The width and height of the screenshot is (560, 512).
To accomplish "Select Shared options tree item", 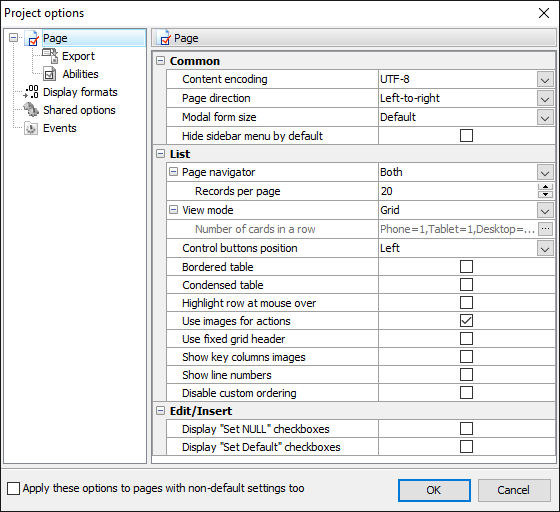I will tap(79, 110).
